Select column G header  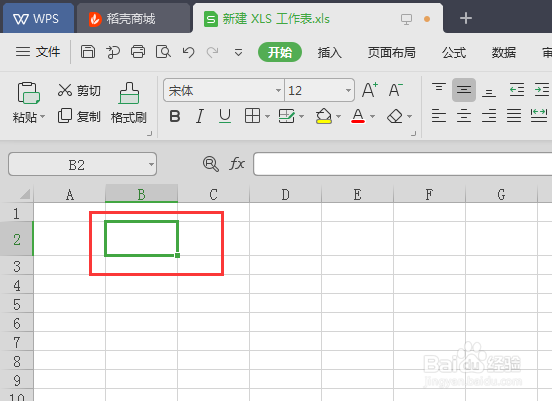501,194
